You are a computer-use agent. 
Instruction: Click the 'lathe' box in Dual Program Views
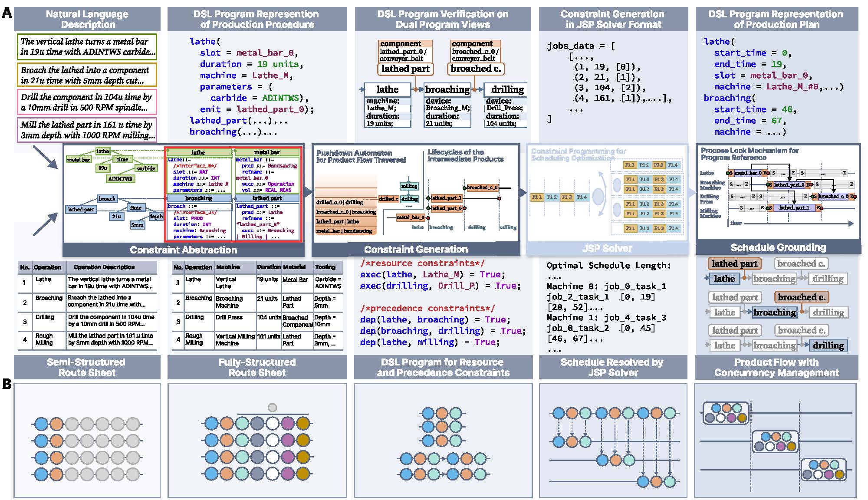coord(387,89)
